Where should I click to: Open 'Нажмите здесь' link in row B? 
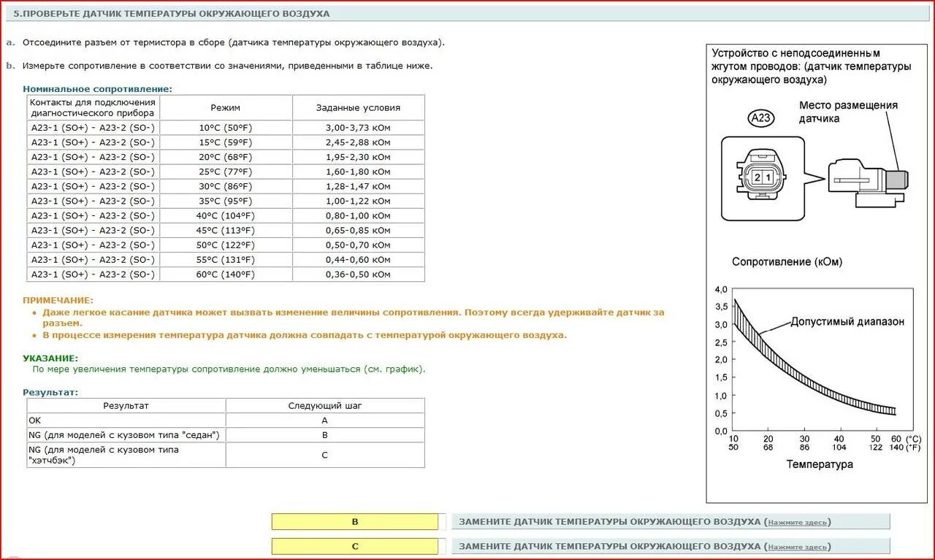coord(798,523)
